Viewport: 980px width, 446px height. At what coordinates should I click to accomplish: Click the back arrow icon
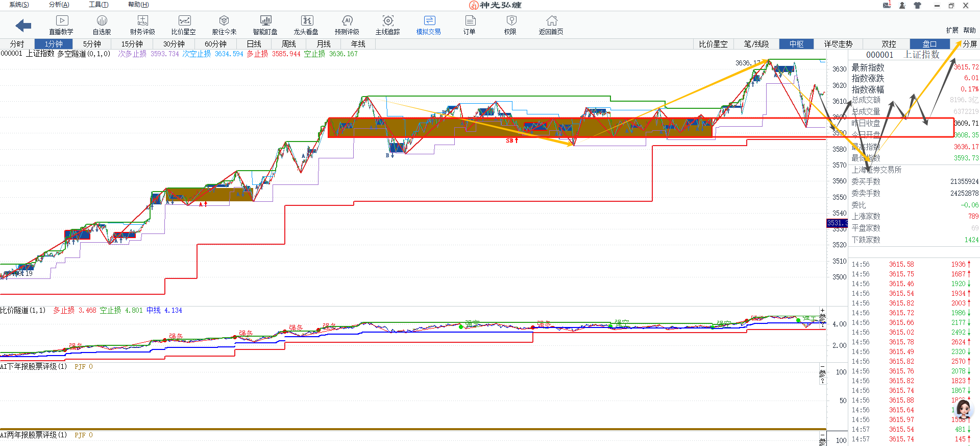click(23, 25)
